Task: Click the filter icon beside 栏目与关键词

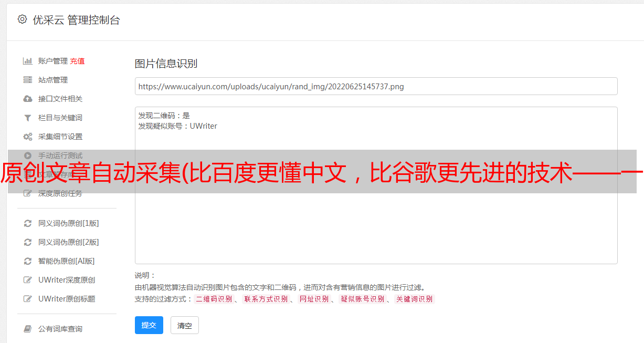Action: (x=28, y=118)
